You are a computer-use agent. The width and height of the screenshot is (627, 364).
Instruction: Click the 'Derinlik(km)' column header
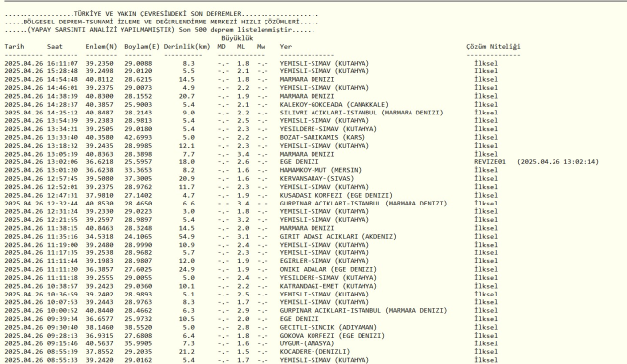point(186,47)
